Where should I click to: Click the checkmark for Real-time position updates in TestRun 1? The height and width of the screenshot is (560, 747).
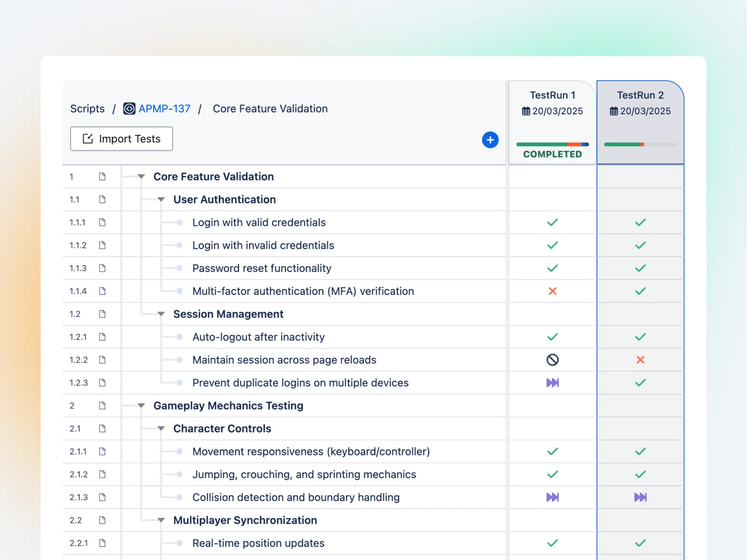552,543
